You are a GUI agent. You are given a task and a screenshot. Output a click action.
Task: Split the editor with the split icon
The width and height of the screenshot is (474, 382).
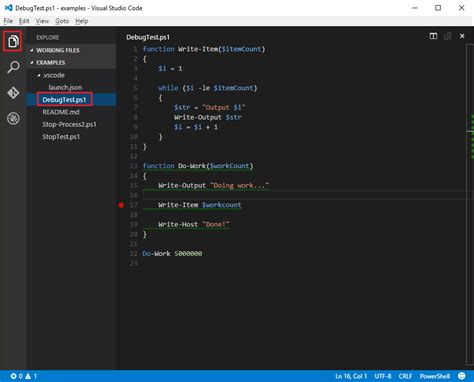tap(433, 36)
